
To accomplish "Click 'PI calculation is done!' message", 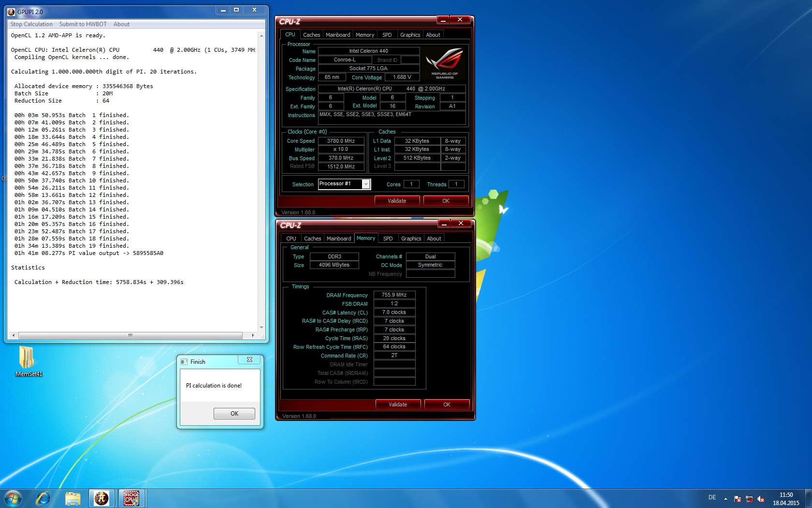I will [214, 386].
